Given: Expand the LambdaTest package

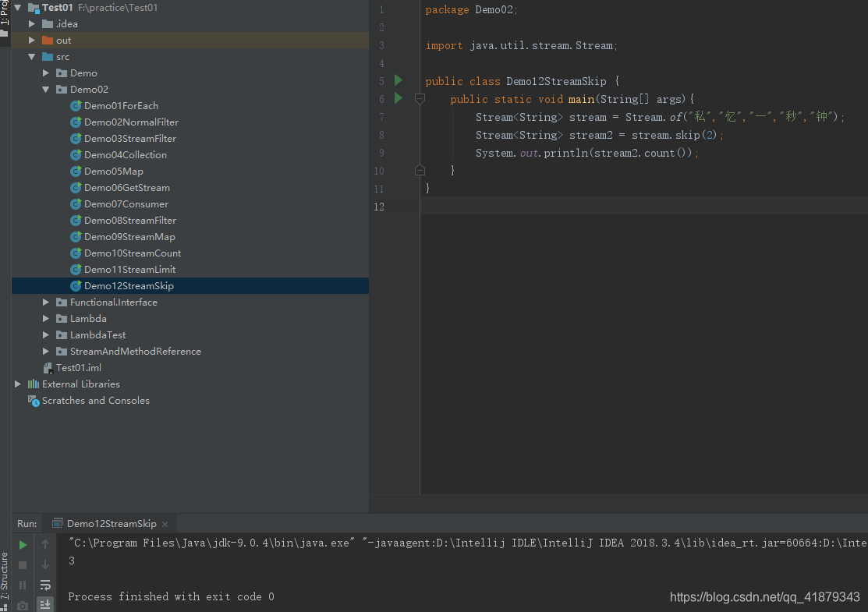Looking at the screenshot, I should pyautogui.click(x=46, y=335).
